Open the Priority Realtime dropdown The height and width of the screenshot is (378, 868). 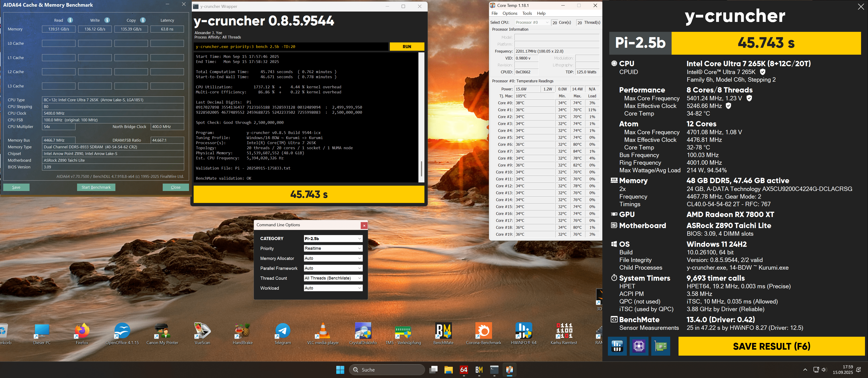pyautogui.click(x=333, y=248)
